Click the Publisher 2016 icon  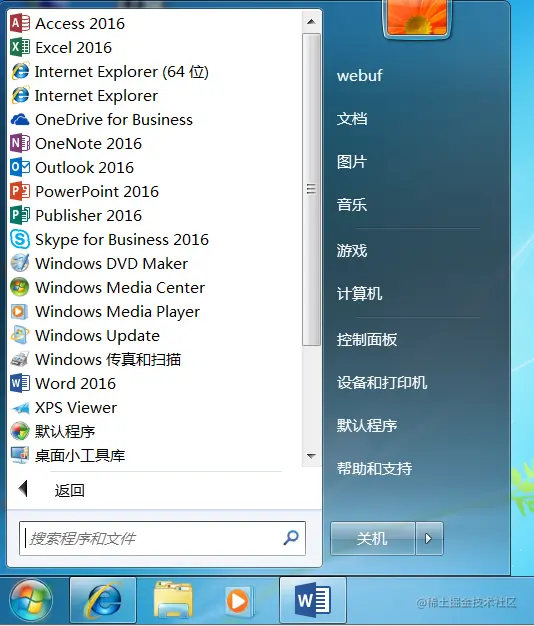pyautogui.click(x=20, y=215)
